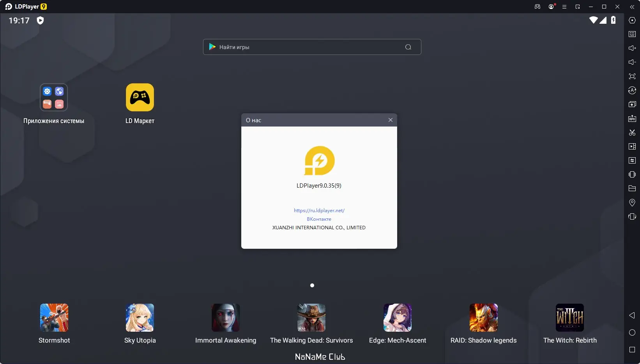Open the https://ru.ldplayer.net/ link
The height and width of the screenshot is (364, 640).
click(319, 211)
